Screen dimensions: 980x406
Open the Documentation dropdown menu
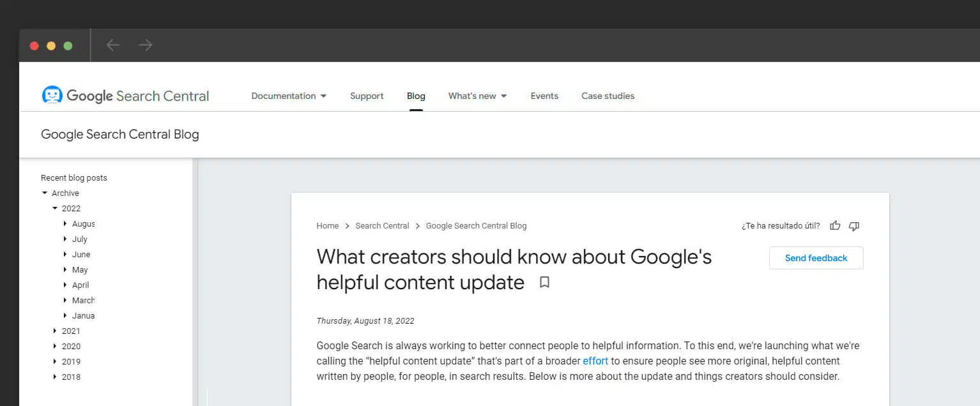tap(289, 96)
